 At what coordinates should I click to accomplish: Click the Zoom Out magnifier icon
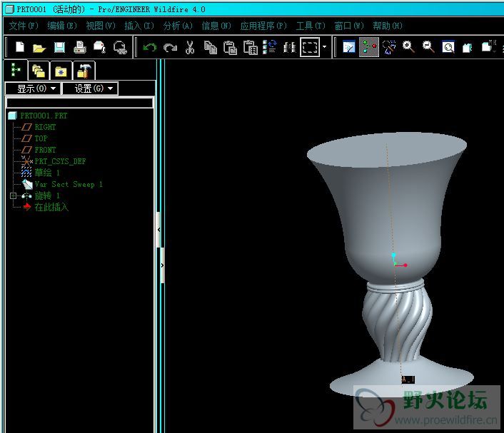(x=428, y=47)
